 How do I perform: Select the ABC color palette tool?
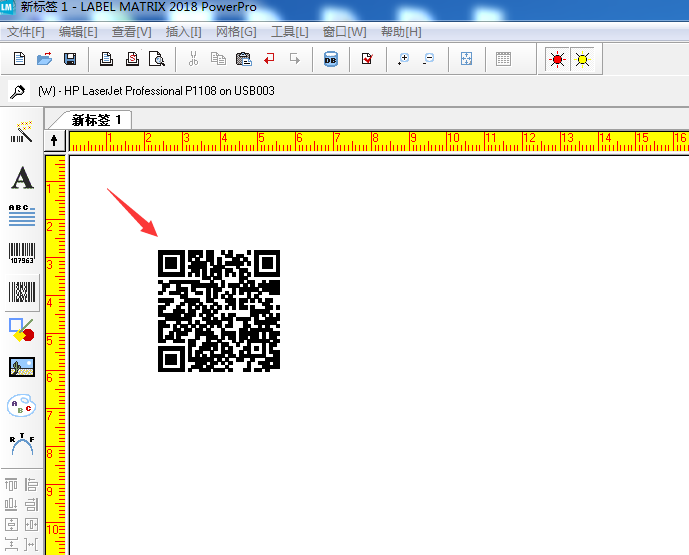22,406
